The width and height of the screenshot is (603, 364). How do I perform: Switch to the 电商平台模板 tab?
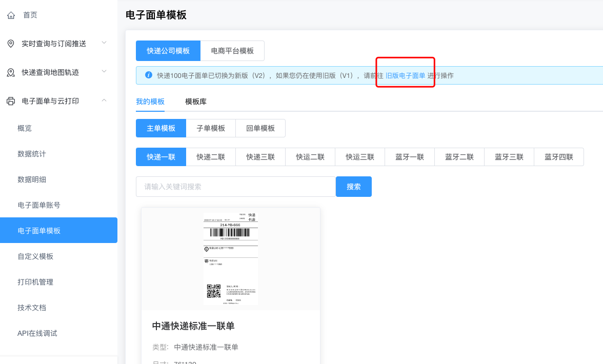(x=232, y=51)
